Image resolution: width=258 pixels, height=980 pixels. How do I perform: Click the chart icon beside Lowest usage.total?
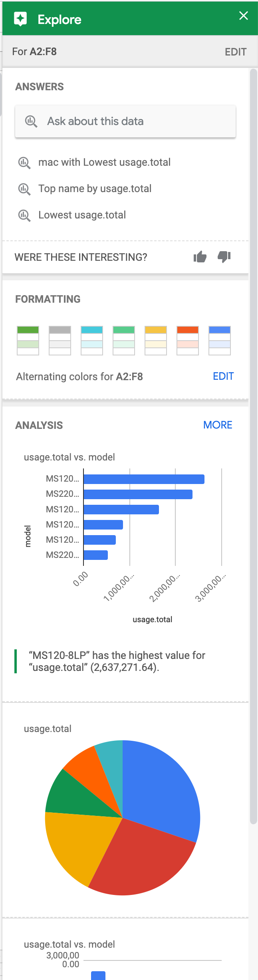25,215
